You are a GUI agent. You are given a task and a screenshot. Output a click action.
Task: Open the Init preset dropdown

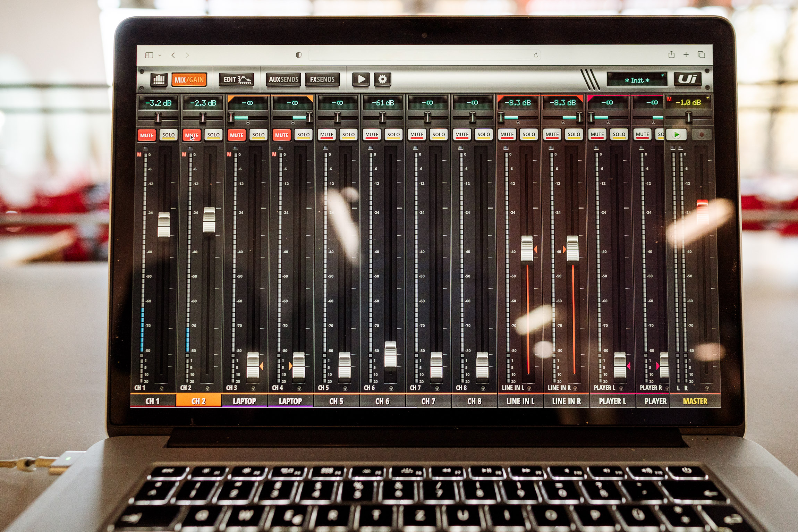[637, 80]
